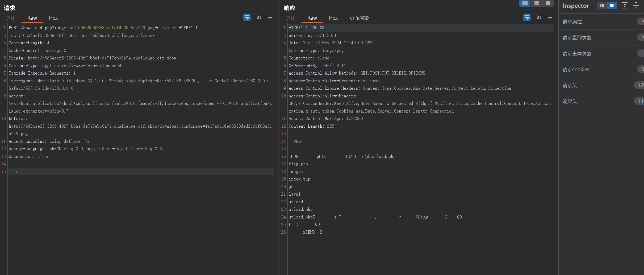Dock the Inspector panel on the right

pyautogui.click(x=612, y=6)
